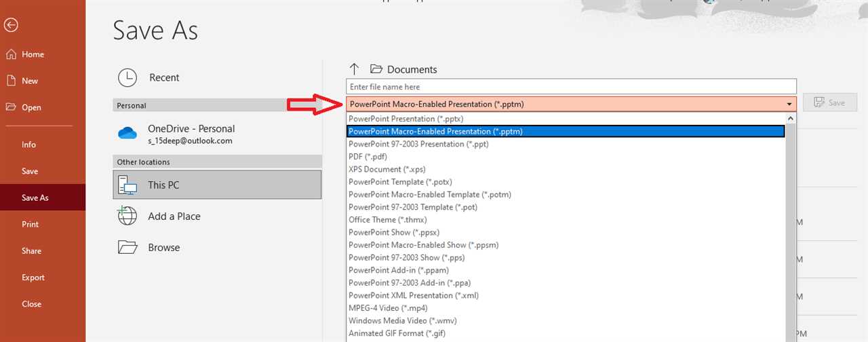868x342 pixels.
Task: Select OneDrive - Personal location
Action: coord(217,134)
